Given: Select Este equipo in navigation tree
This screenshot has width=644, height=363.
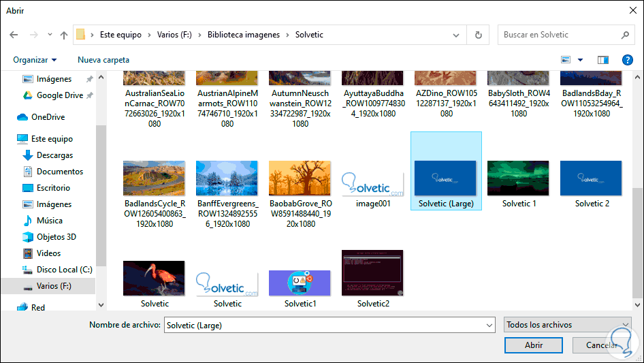Looking at the screenshot, I should click(x=52, y=139).
